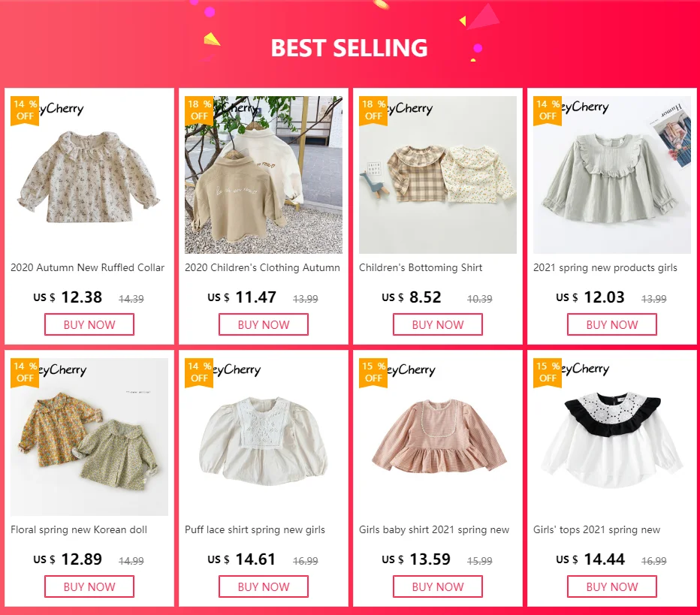Click the 15% OFF badge on the pink peplum shirt
This screenshot has height=615, width=700.
tap(373, 372)
